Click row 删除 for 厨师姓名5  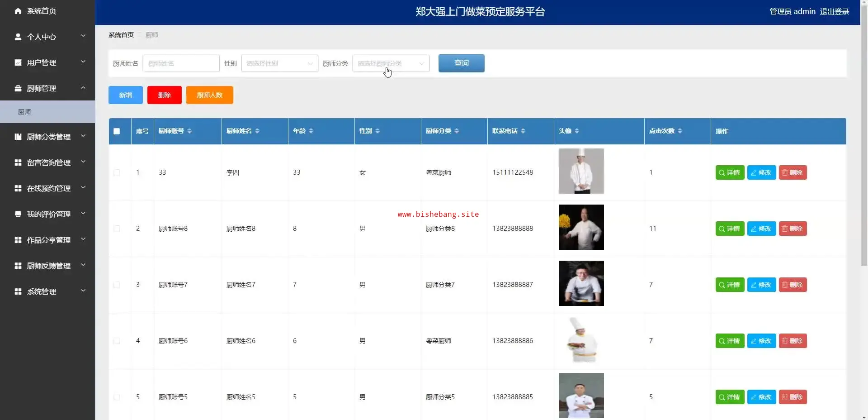pos(793,397)
